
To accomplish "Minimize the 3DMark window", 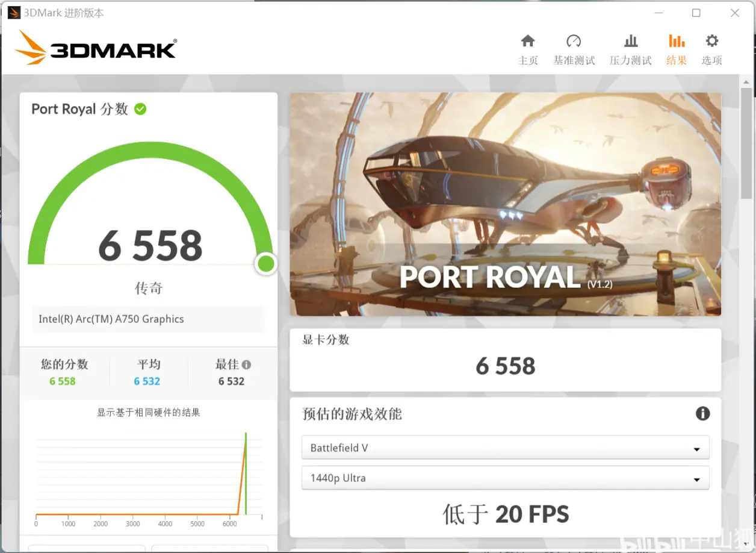I will pos(657,13).
